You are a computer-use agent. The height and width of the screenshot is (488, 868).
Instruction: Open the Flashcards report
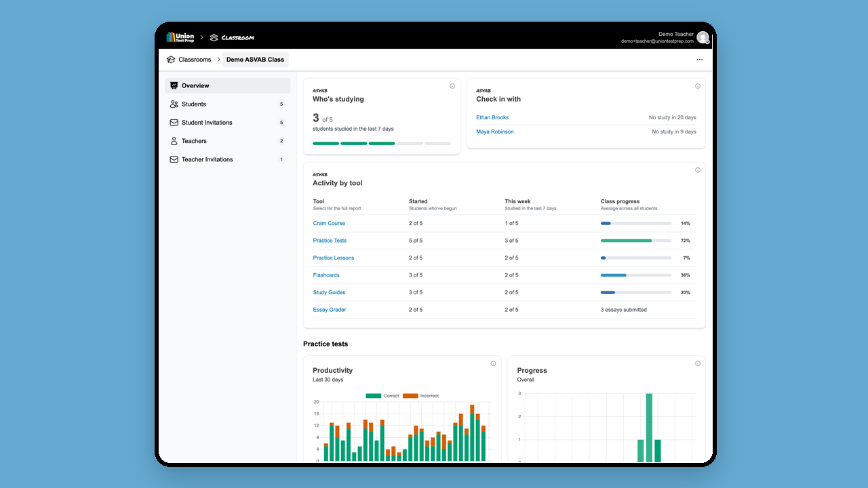(326, 275)
